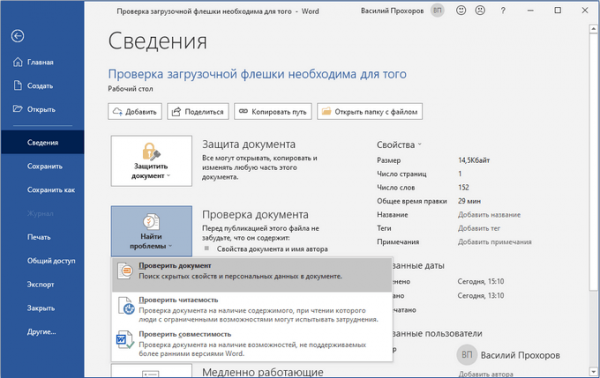Click the sad smiley feedback icon
The height and width of the screenshot is (378, 600).
480,11
